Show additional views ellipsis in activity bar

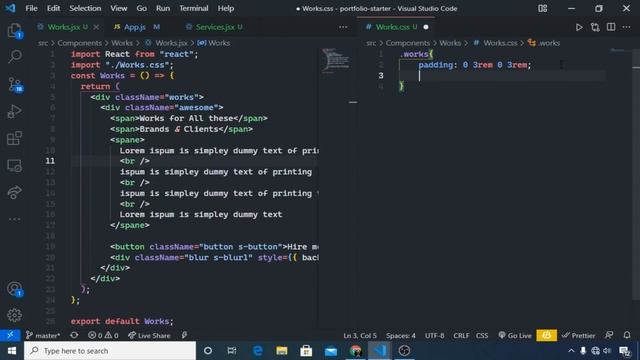coord(15,219)
